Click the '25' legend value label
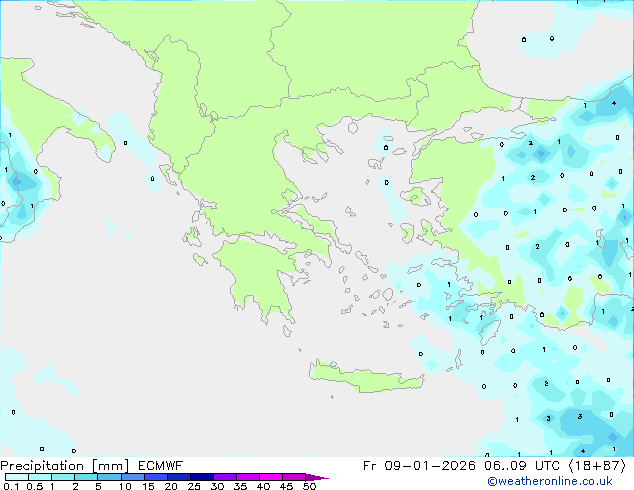 (x=194, y=486)
